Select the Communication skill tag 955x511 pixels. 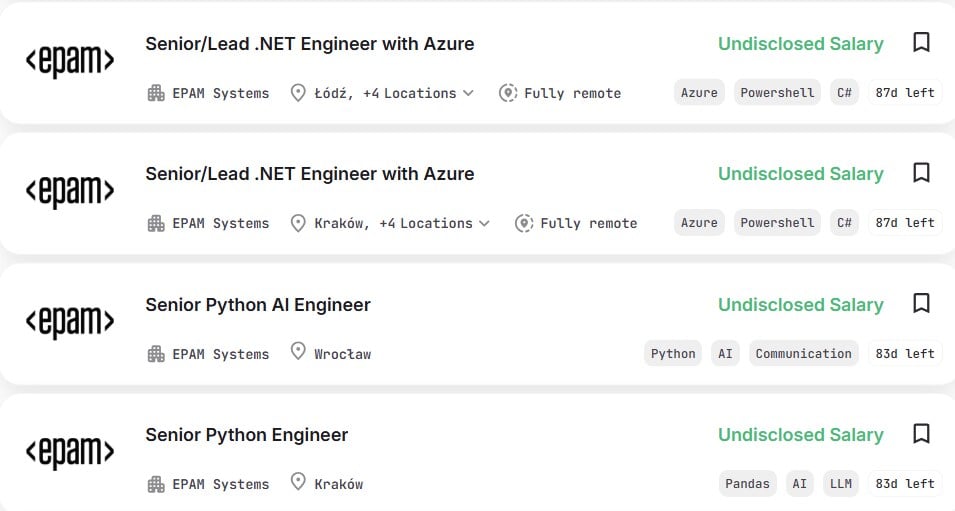pyautogui.click(x=803, y=353)
